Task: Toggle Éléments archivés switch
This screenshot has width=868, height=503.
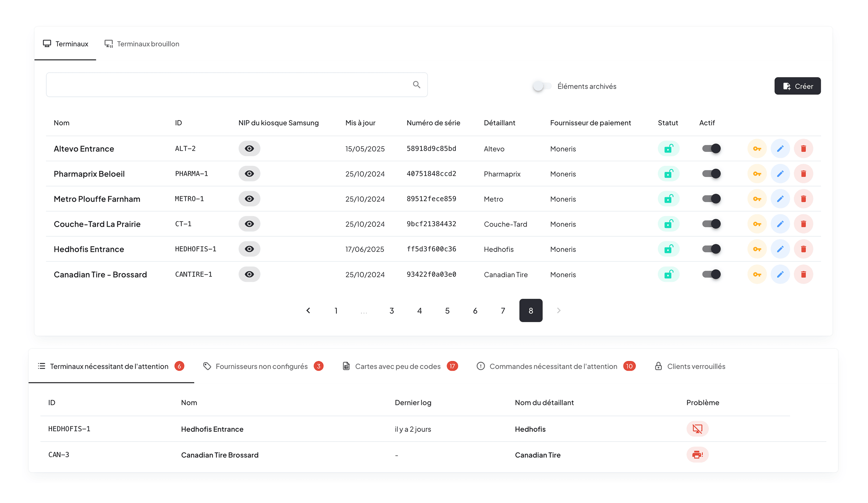Action: click(542, 86)
